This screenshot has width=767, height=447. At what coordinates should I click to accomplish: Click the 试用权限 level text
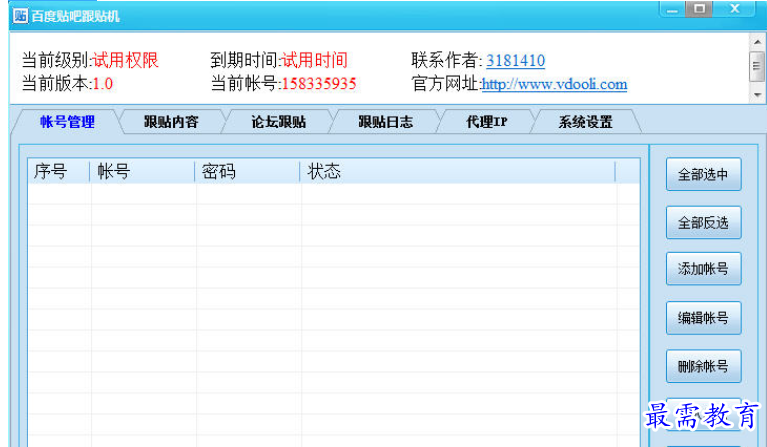click(x=126, y=60)
